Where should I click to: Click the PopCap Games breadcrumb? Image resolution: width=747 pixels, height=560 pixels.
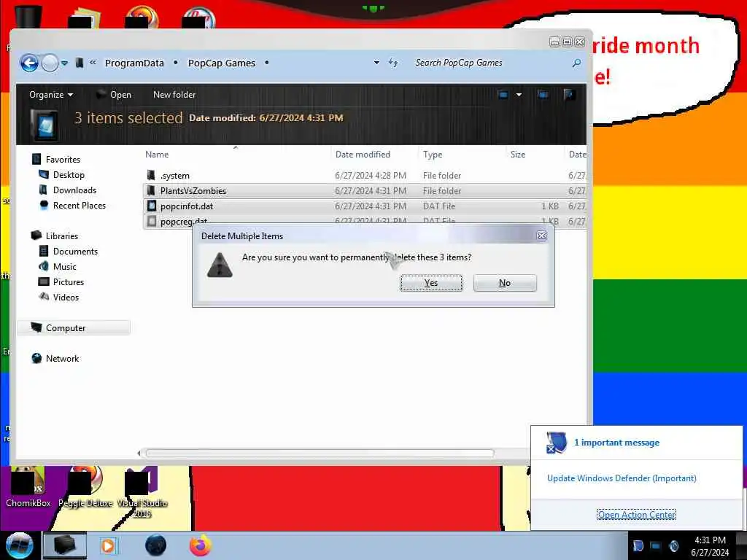point(222,63)
